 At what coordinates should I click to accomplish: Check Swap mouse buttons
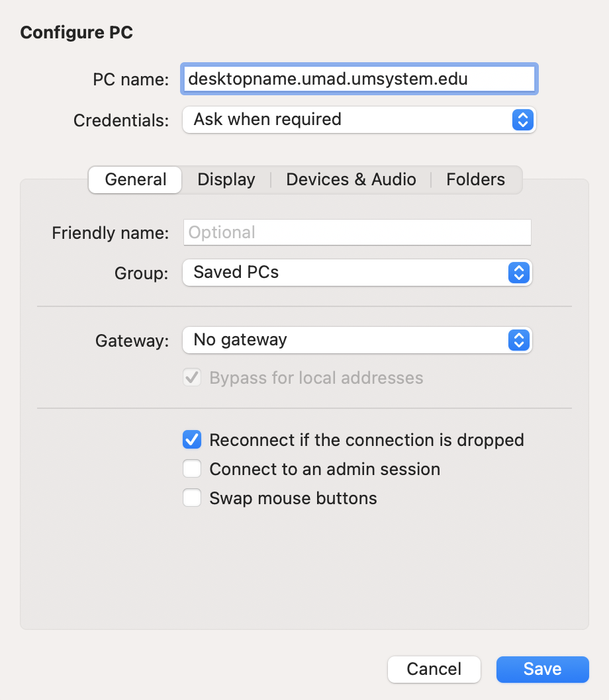(x=192, y=498)
